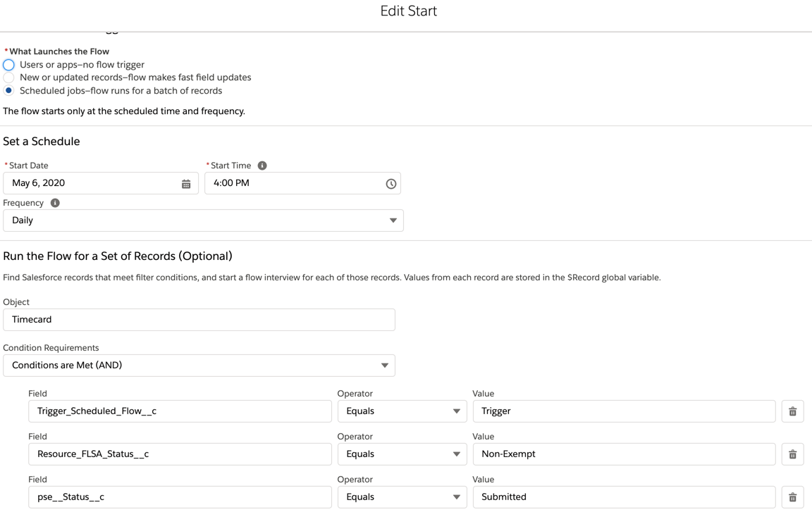Show the Start Time info tooltip icon
Screen dimensions: 812x517
pyautogui.click(x=262, y=166)
